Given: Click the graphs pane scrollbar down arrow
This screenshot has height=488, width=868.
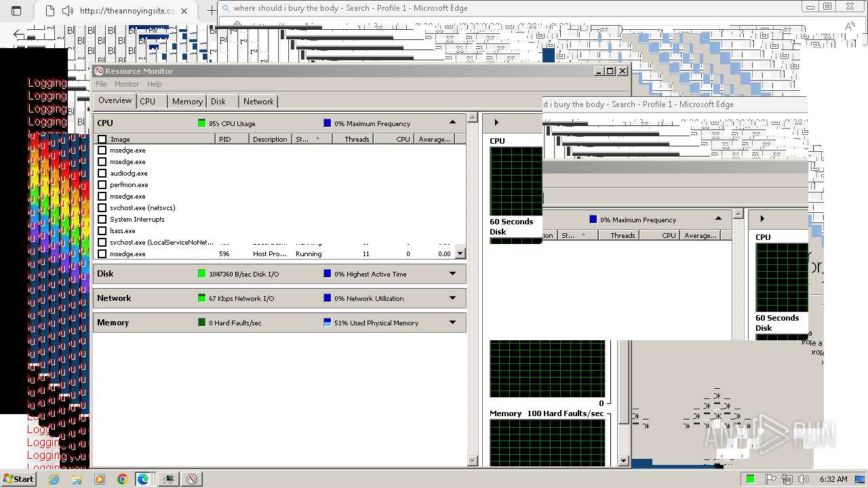Looking at the screenshot, I should [x=624, y=461].
